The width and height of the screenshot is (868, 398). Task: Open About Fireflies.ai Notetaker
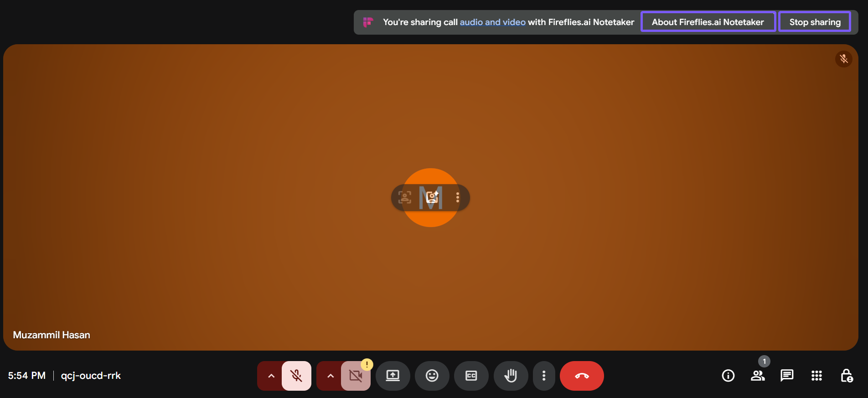point(708,22)
